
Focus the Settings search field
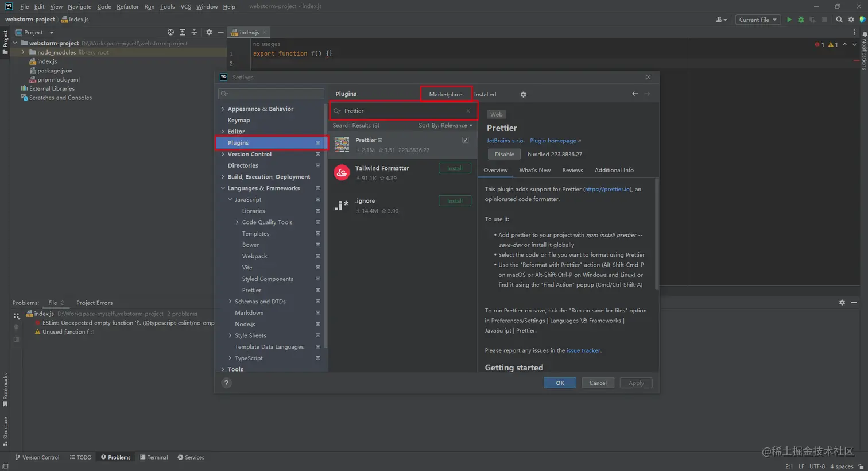271,94
